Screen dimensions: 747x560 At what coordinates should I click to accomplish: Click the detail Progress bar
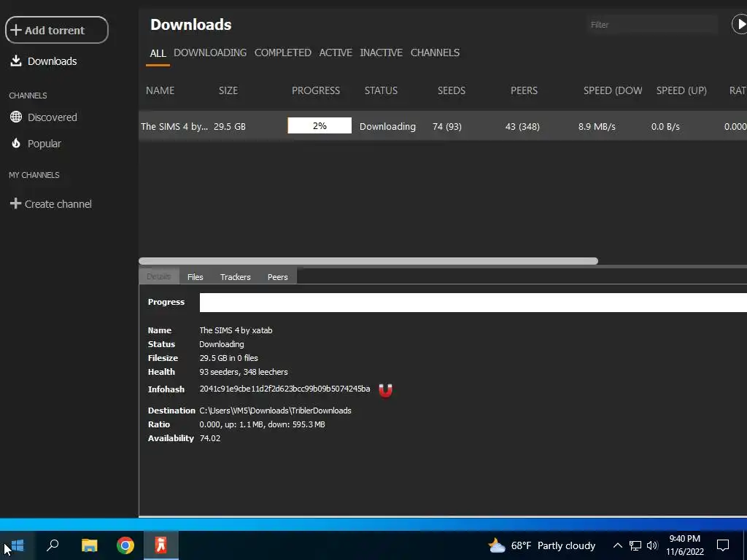[473, 303]
